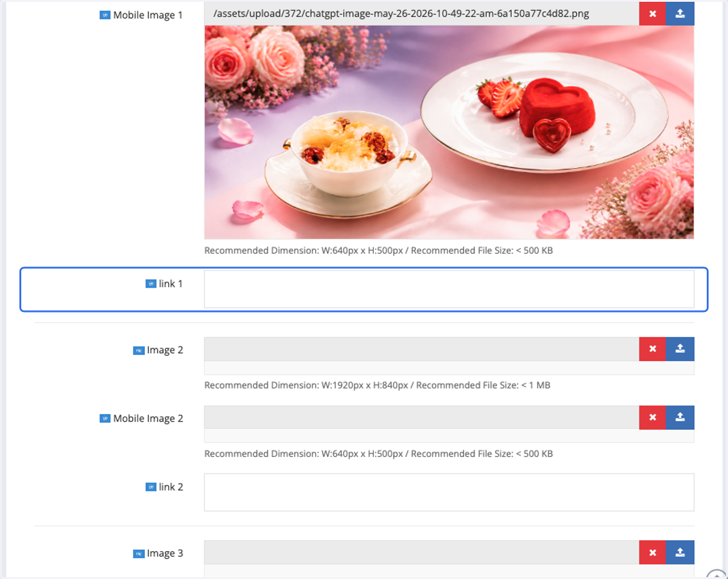Select the Mobile Image 1 file path field

click(422, 13)
